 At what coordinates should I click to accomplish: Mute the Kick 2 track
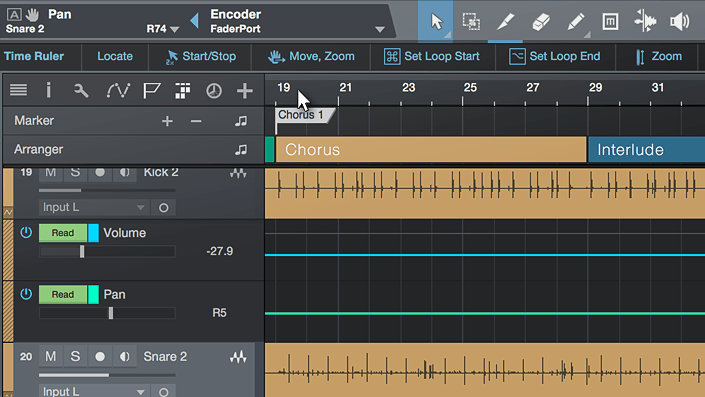coord(50,172)
